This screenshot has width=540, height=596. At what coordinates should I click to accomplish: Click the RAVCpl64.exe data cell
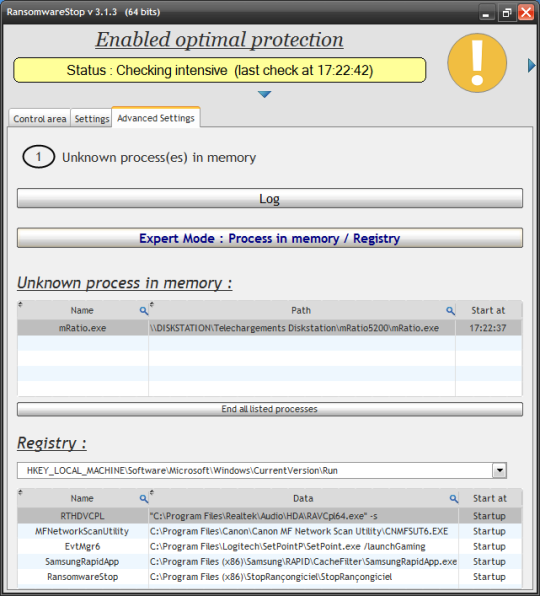pyautogui.click(x=303, y=516)
